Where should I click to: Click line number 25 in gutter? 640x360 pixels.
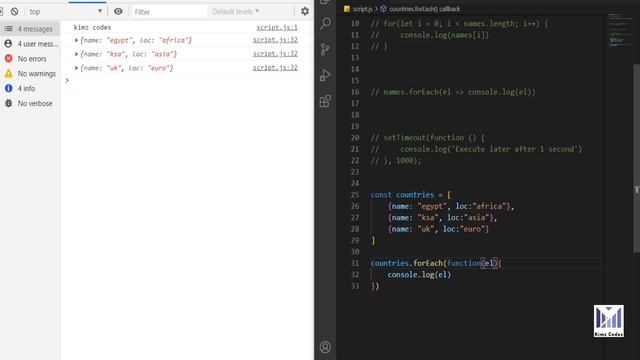(x=355, y=195)
